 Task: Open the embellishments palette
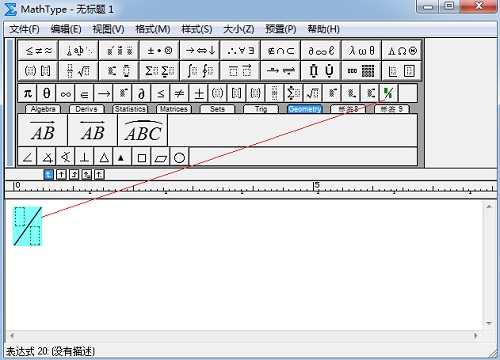pyautogui.click(x=119, y=51)
